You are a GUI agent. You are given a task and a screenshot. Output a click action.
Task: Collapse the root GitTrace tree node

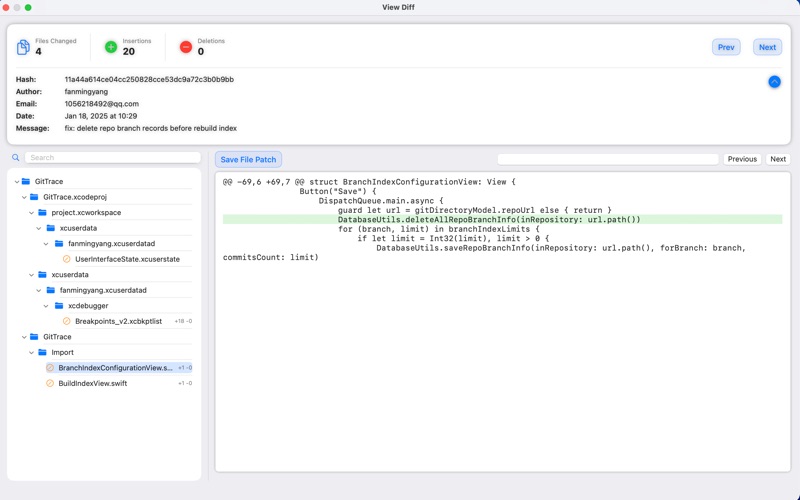point(17,182)
